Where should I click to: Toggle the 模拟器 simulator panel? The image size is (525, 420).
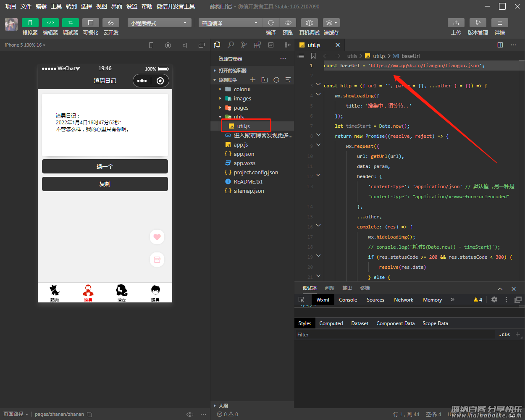(30, 23)
